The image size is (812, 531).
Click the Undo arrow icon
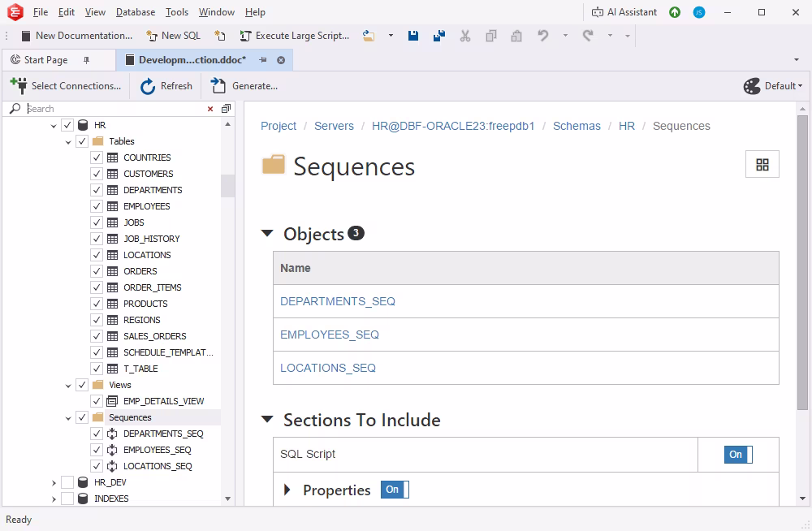click(x=542, y=36)
